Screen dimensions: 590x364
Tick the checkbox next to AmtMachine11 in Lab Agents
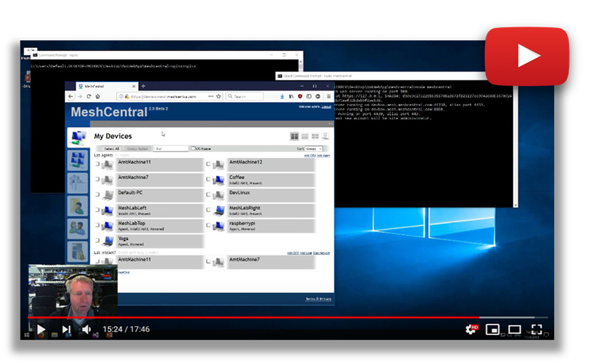pyautogui.click(x=97, y=164)
